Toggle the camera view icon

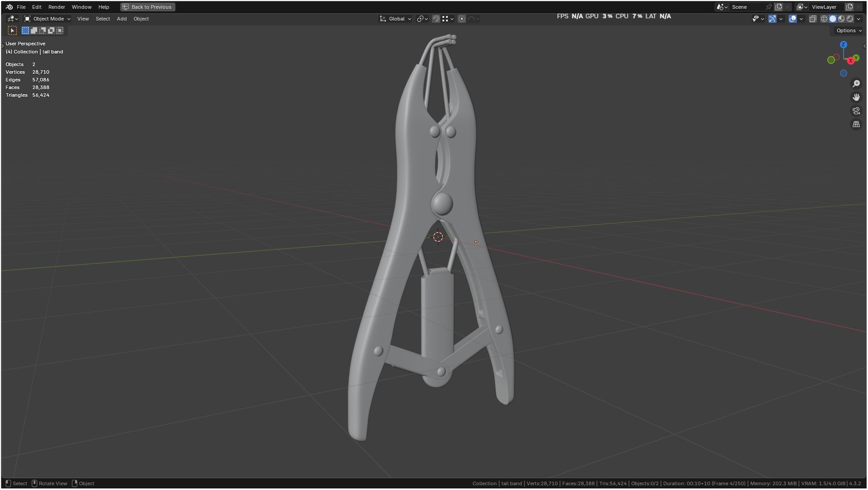(x=856, y=111)
